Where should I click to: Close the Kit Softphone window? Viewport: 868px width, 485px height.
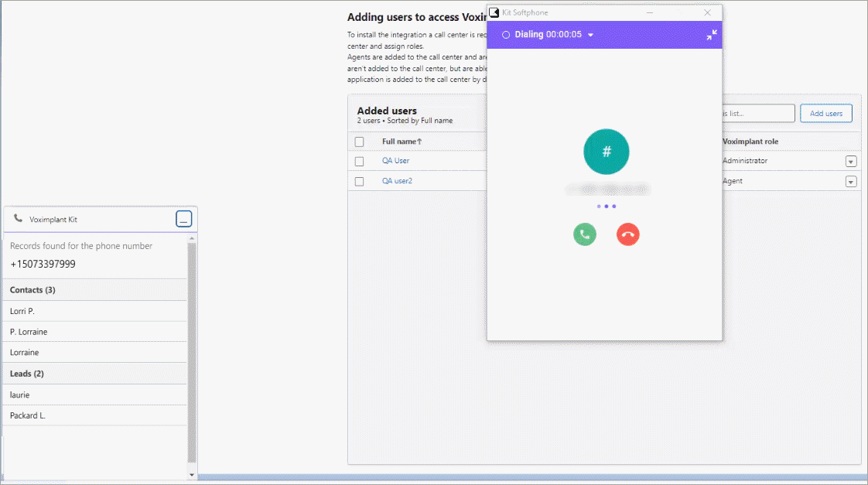(x=707, y=12)
